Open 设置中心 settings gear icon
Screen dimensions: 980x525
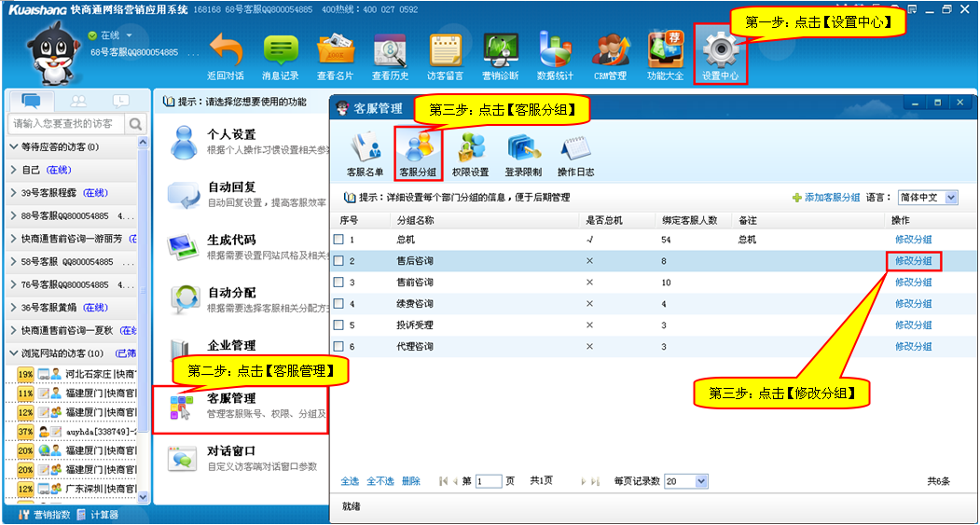pos(721,51)
